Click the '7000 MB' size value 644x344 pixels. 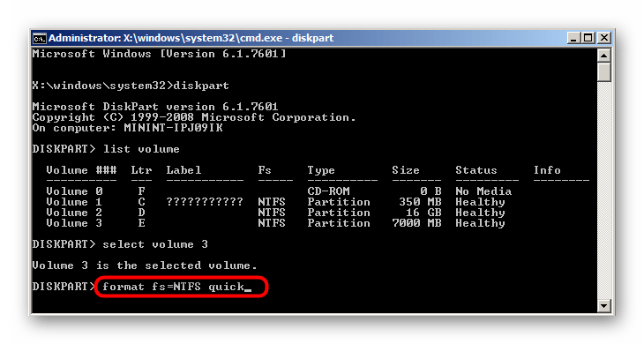click(417, 223)
